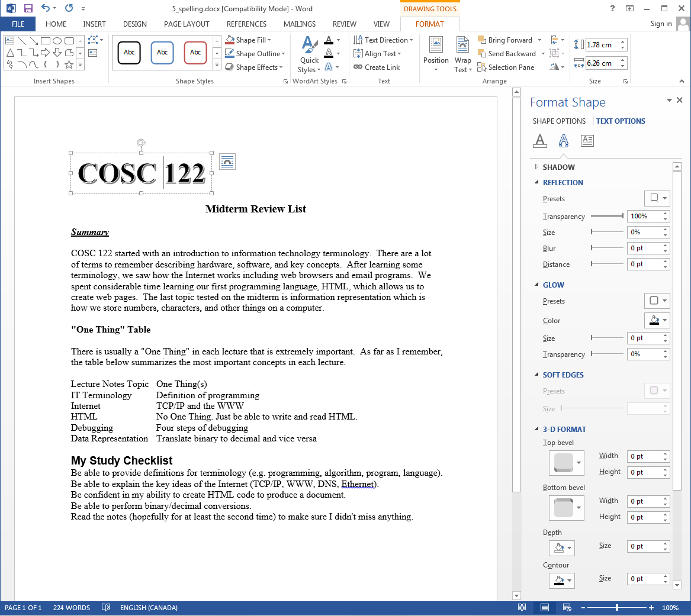Open Reflection Presets dropdown
The height and width of the screenshot is (616, 691).
click(x=657, y=198)
